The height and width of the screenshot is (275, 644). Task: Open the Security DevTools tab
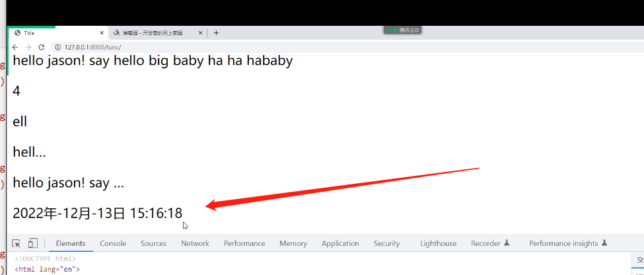point(386,243)
